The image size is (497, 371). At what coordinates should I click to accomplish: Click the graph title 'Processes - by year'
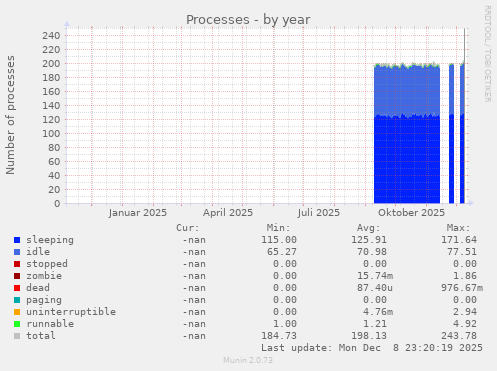(248, 20)
